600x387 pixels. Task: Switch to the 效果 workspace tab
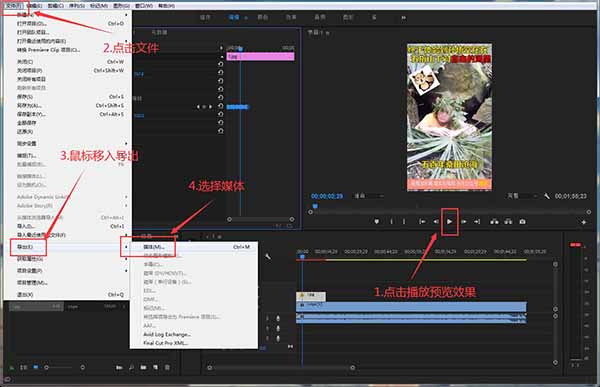click(291, 18)
